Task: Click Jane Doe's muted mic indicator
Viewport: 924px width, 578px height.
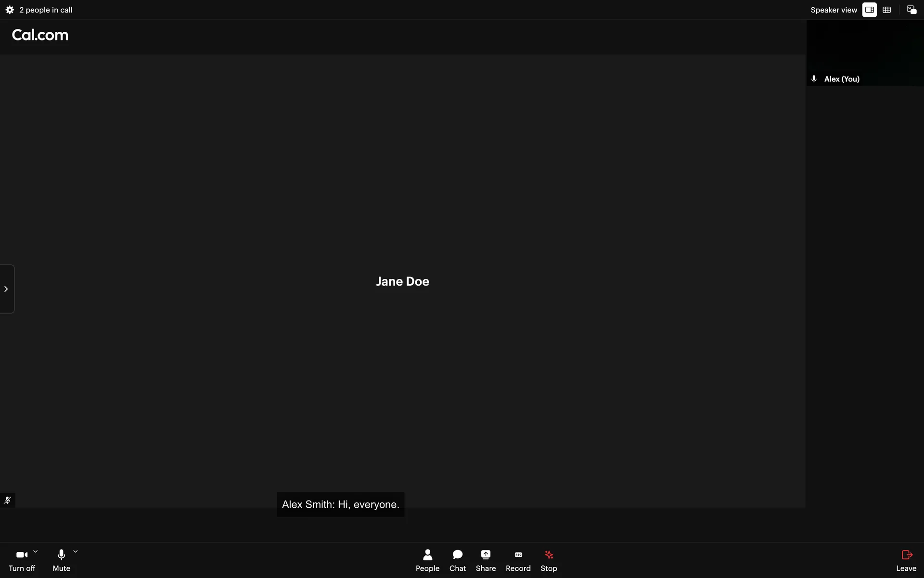Action: (x=7, y=500)
